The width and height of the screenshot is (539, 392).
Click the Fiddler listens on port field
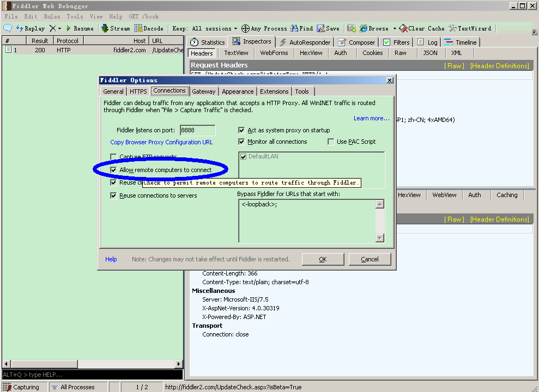(197, 130)
